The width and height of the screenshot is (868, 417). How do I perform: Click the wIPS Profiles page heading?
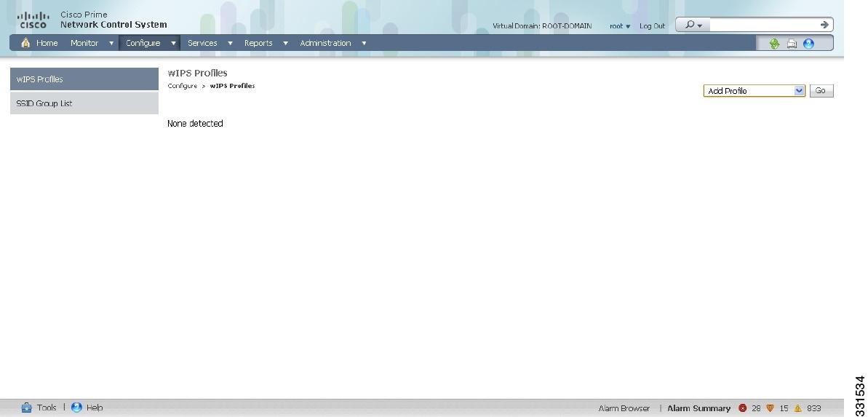click(197, 73)
